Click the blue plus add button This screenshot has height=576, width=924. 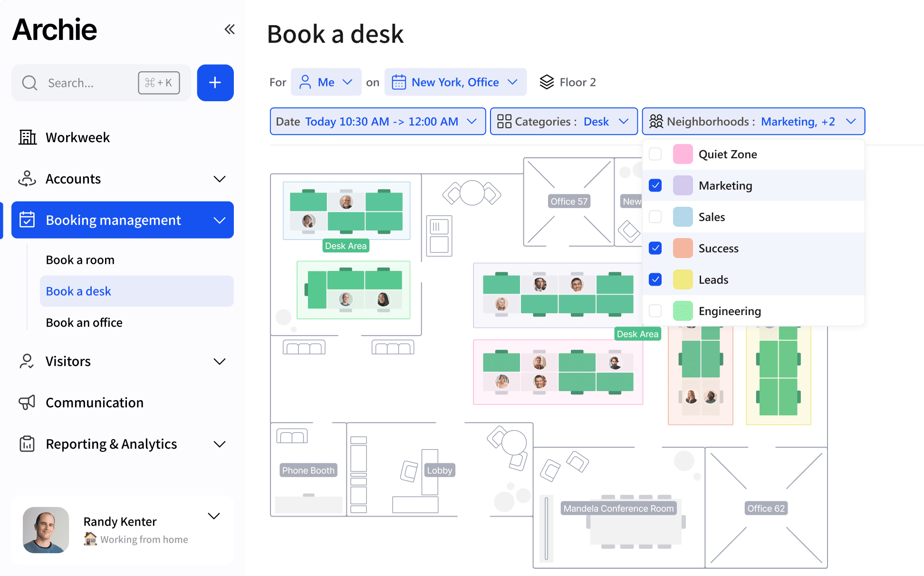215,83
